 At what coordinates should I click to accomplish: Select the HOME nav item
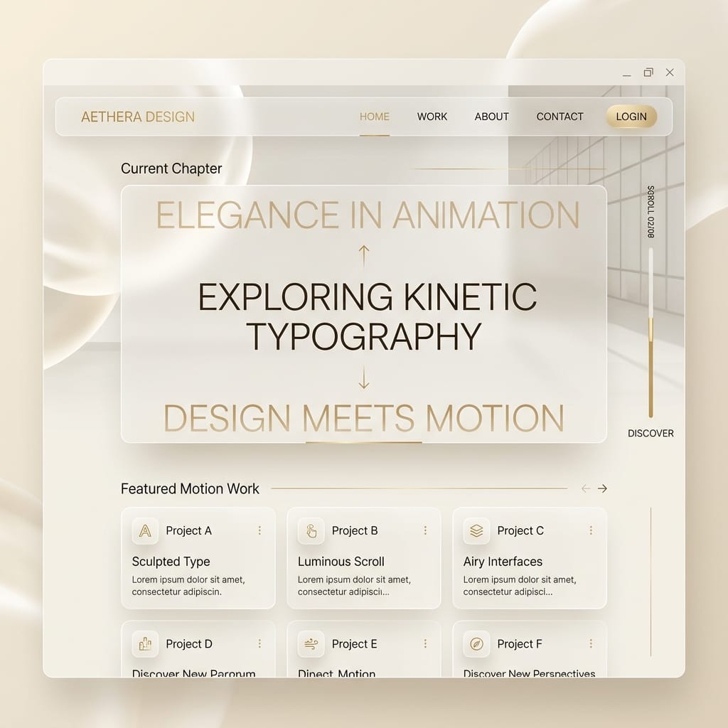374,117
